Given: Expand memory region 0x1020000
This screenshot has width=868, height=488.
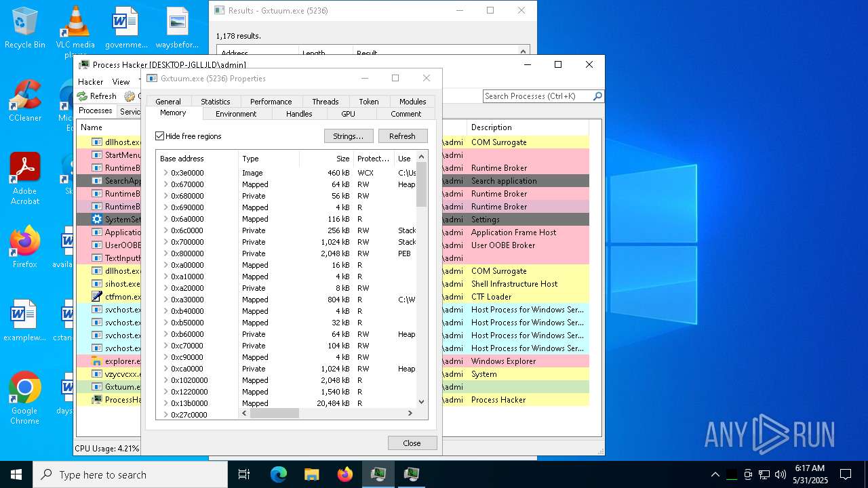Looking at the screenshot, I should (165, 380).
